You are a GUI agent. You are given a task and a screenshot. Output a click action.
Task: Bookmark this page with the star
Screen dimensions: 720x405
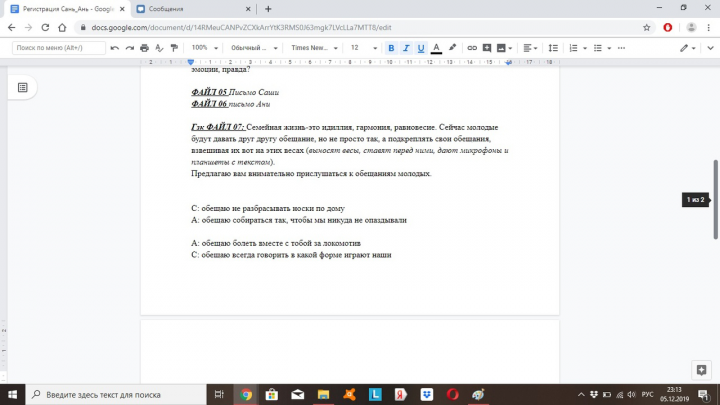tap(647, 28)
